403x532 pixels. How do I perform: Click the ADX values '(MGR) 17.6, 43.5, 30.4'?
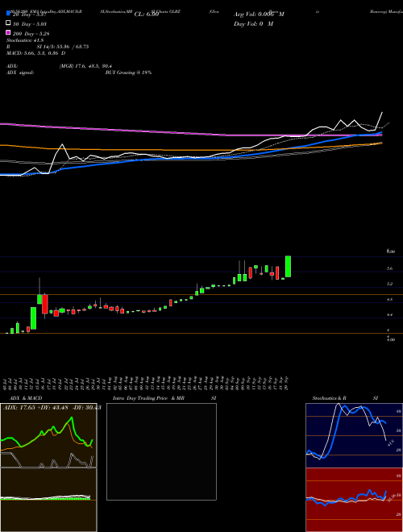coord(85,66)
